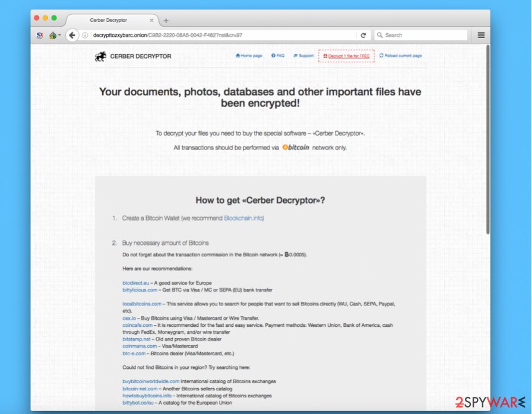
Task: Open the coinmama.com link
Action: coord(140,346)
